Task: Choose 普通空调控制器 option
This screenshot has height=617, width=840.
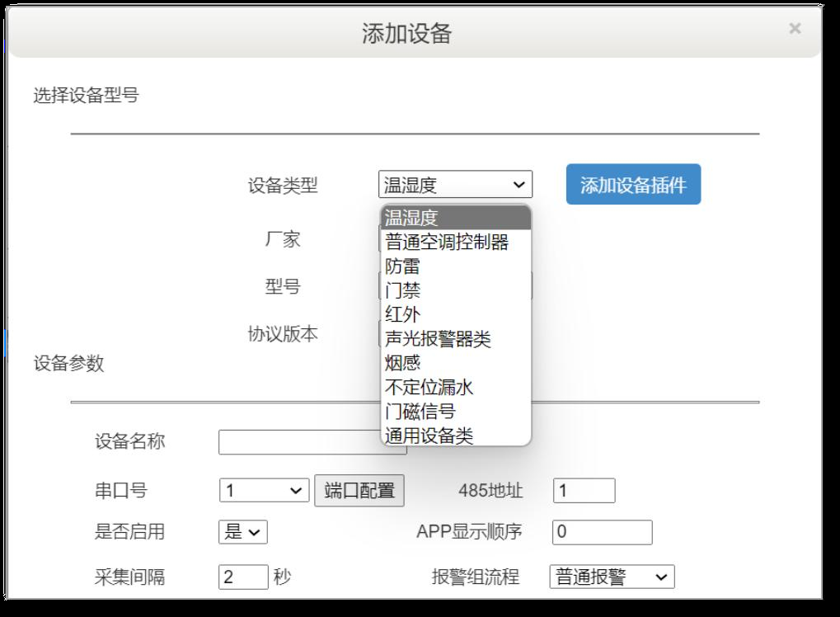Action: tap(455, 242)
